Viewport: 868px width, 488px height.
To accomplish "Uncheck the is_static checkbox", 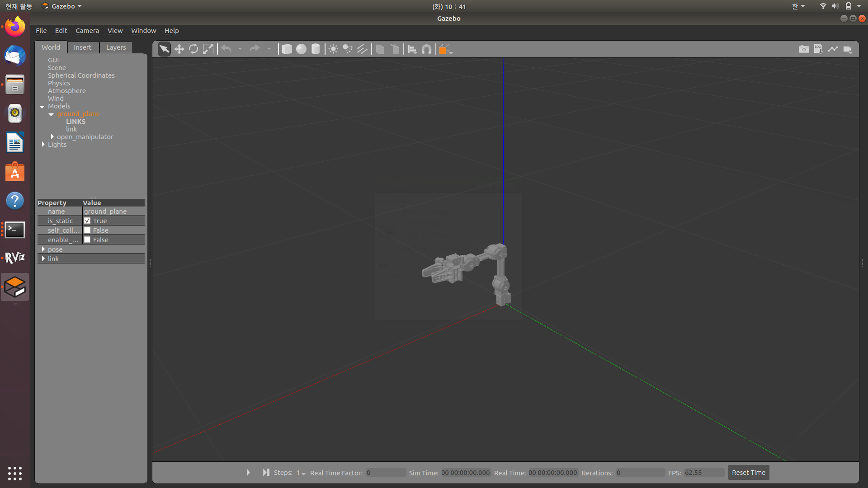I will click(87, 221).
